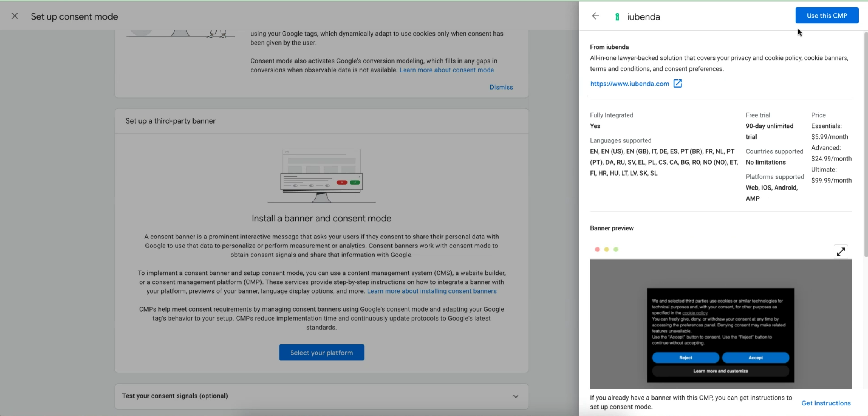Click the green dot in preview window chrome
Image resolution: width=868 pixels, height=416 pixels.
point(616,249)
